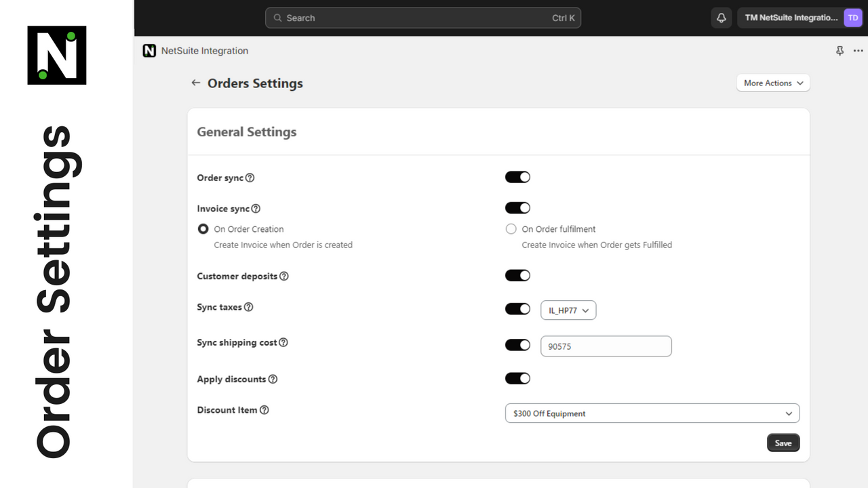Pin the NetSuite Integration app
The width and height of the screenshot is (868, 488).
point(840,51)
